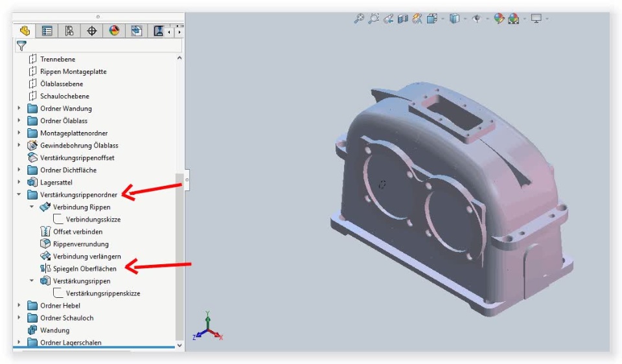
Task: Click the Spiegeln Oberflächen mirror icon
Action: 45,268
